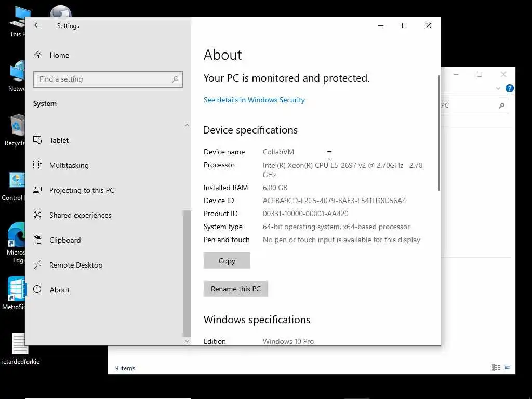
Task: Click the Device specifications heading
Action: pos(250,130)
